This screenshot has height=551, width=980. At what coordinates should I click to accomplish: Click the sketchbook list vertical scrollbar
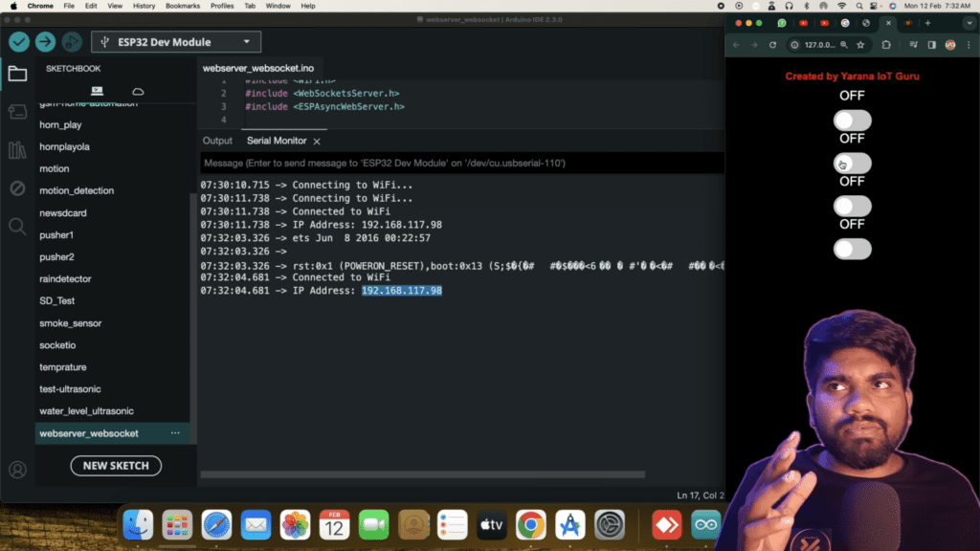pyautogui.click(x=193, y=319)
